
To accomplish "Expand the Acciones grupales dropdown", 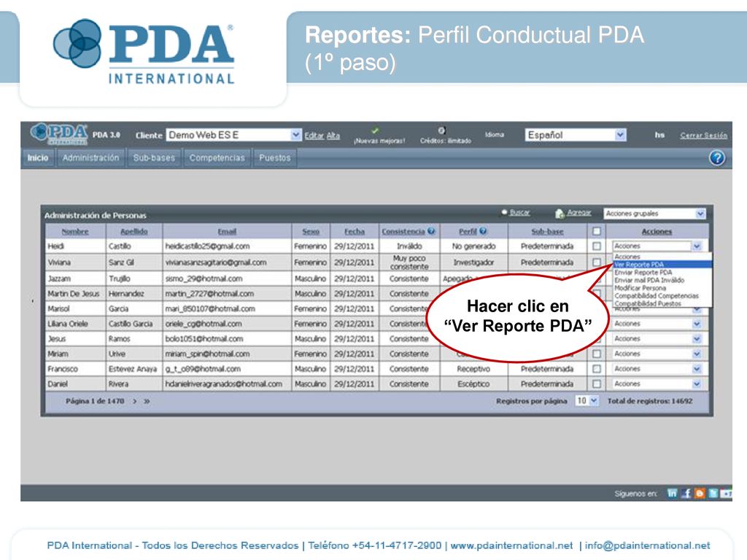I will [654, 214].
